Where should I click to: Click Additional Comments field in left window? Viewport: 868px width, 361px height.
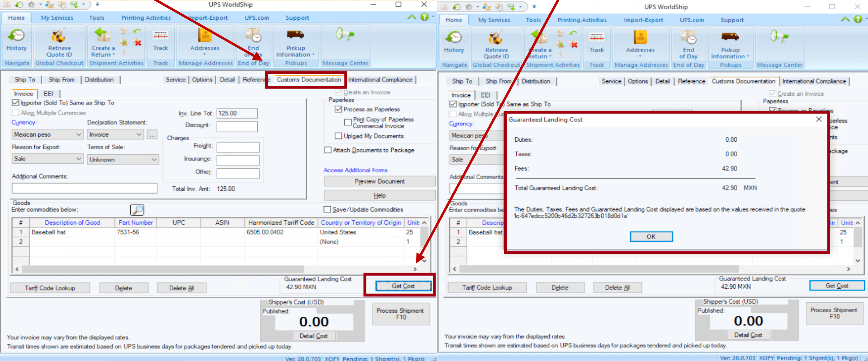(84, 188)
